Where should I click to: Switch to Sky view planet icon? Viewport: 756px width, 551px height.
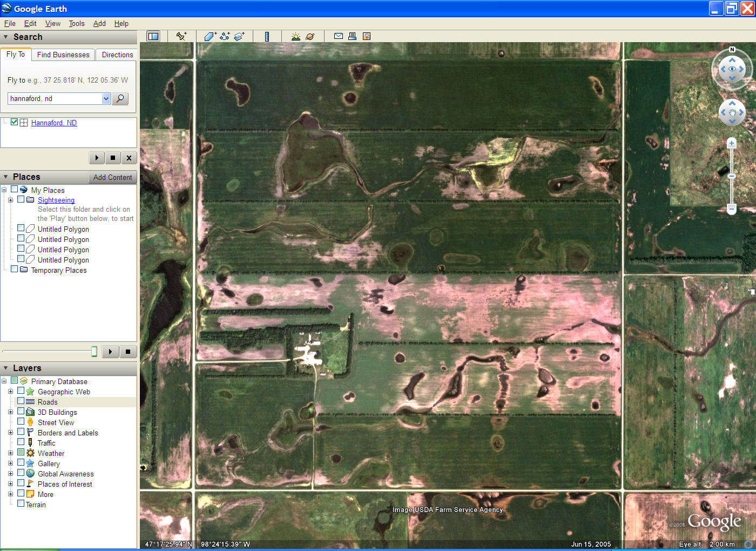pyautogui.click(x=310, y=36)
